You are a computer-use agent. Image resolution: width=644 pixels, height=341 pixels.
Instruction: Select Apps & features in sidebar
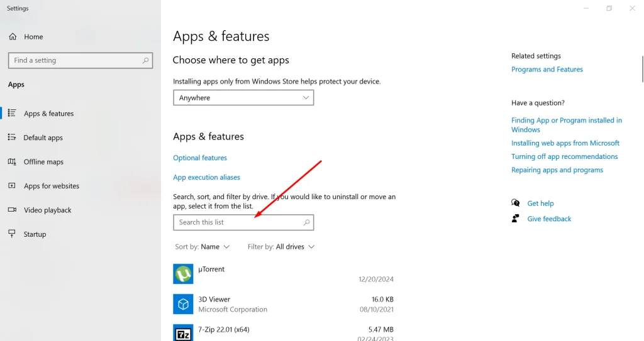pos(48,114)
